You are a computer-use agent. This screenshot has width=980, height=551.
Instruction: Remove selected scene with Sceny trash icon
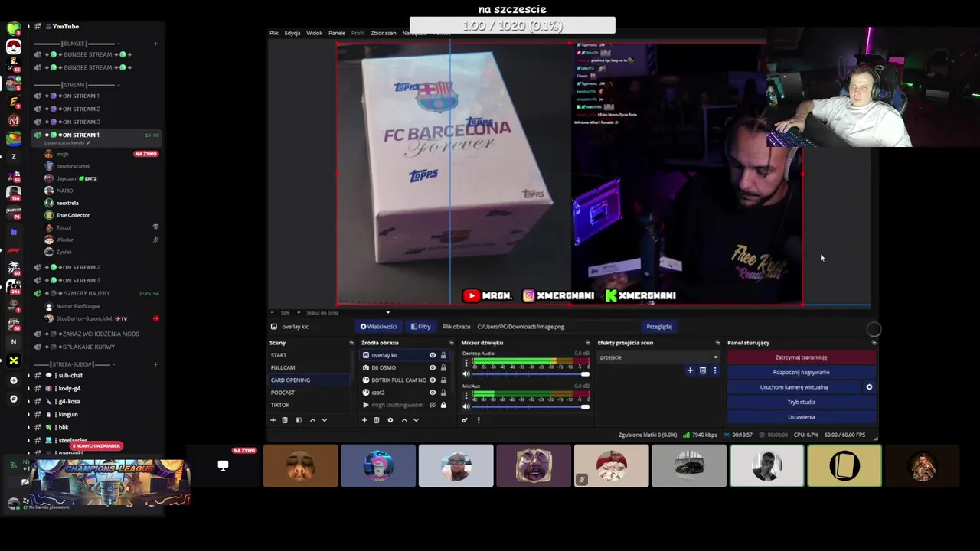285,419
